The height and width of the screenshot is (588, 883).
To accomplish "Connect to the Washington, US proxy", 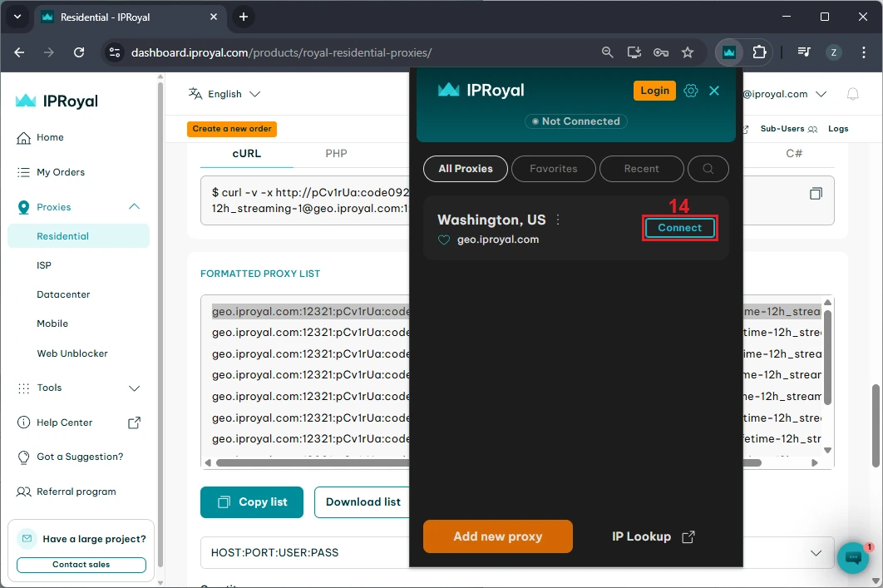I will pos(679,228).
